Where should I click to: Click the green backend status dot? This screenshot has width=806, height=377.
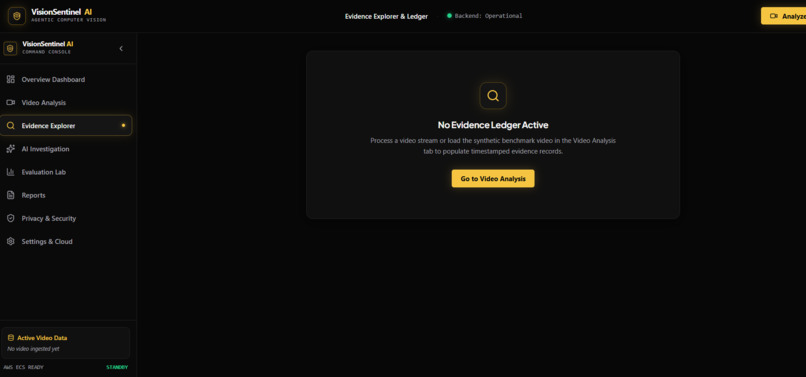[449, 16]
